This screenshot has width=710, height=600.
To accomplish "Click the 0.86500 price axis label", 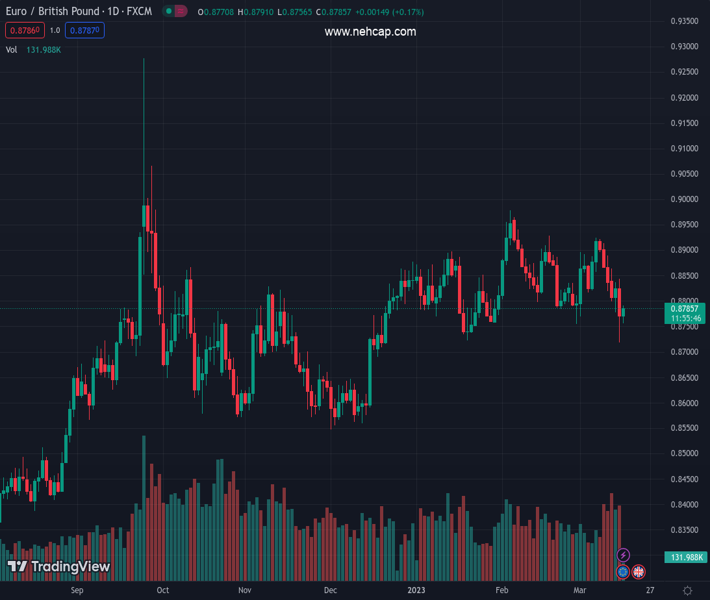I will tap(685, 377).
